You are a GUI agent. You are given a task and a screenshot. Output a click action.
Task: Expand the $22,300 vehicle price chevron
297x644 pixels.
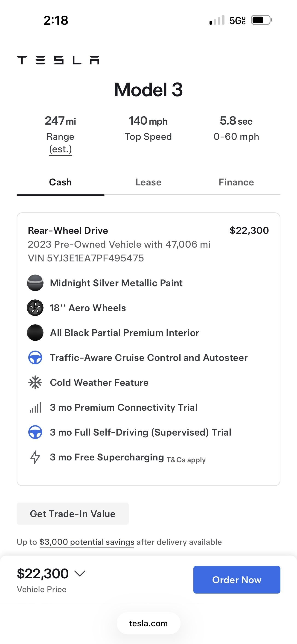(x=80, y=573)
